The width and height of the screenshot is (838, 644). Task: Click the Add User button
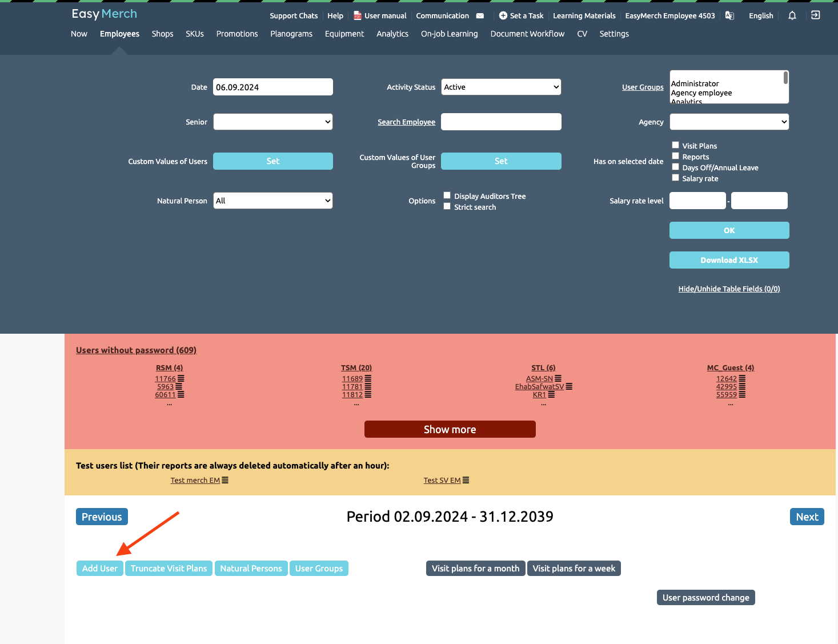pos(100,569)
